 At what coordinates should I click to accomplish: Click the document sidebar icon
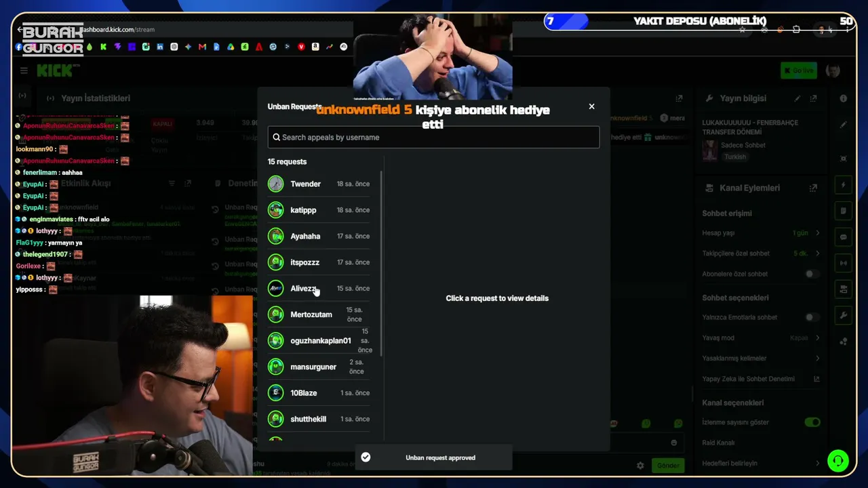tap(844, 211)
